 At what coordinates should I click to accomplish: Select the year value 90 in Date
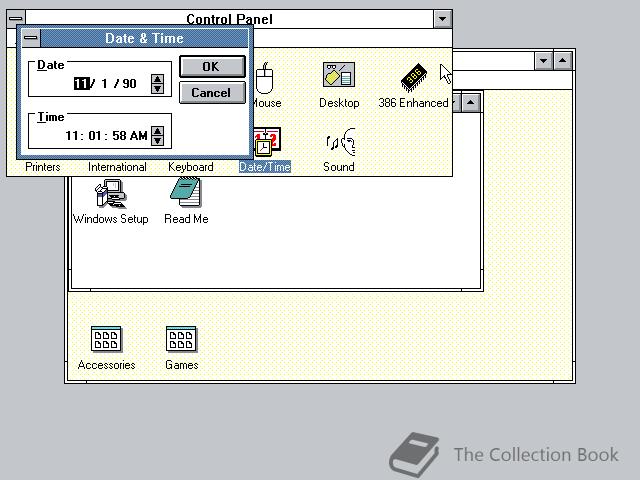(129, 84)
